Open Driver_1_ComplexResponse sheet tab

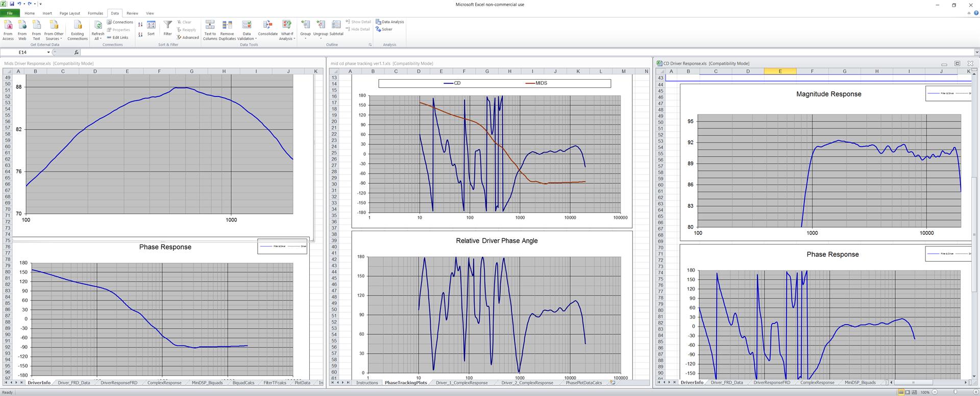[x=461, y=383]
